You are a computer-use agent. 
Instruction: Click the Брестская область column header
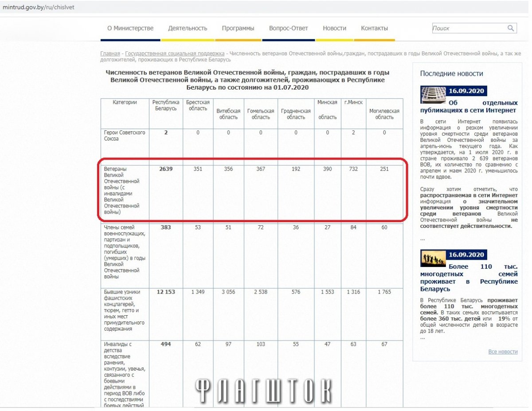point(198,106)
